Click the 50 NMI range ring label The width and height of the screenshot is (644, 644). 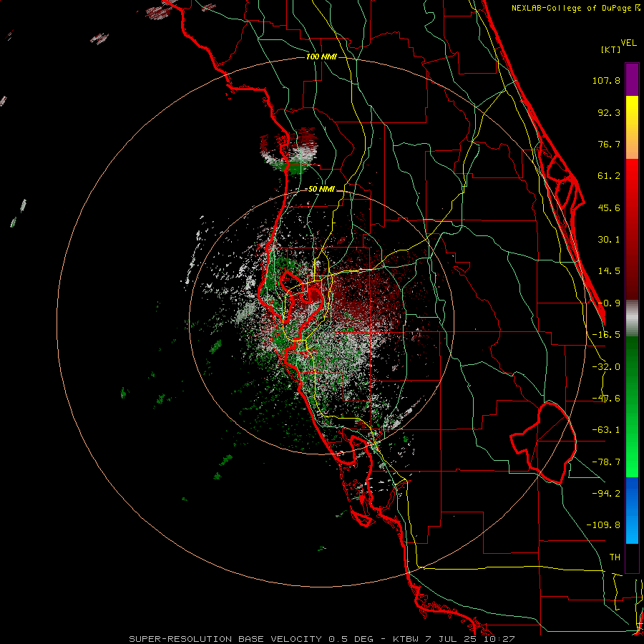[x=321, y=190]
